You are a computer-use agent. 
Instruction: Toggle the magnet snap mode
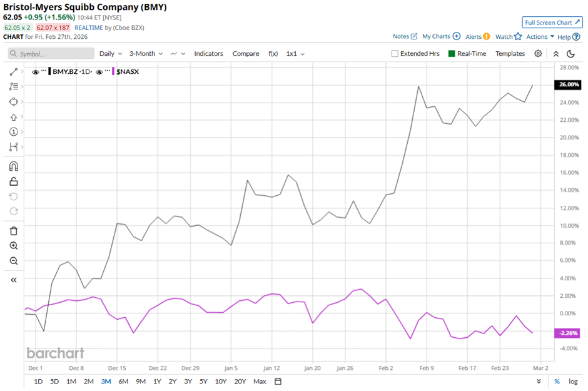[x=14, y=166]
